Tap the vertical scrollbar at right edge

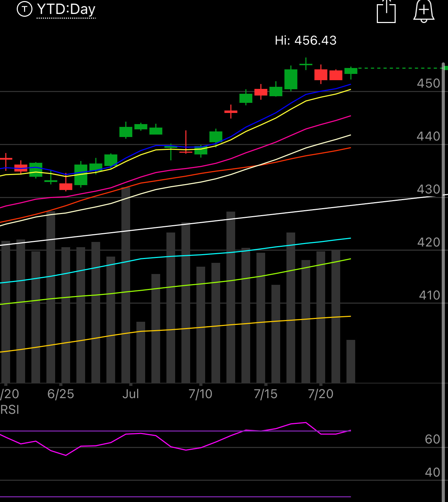tap(444, 282)
